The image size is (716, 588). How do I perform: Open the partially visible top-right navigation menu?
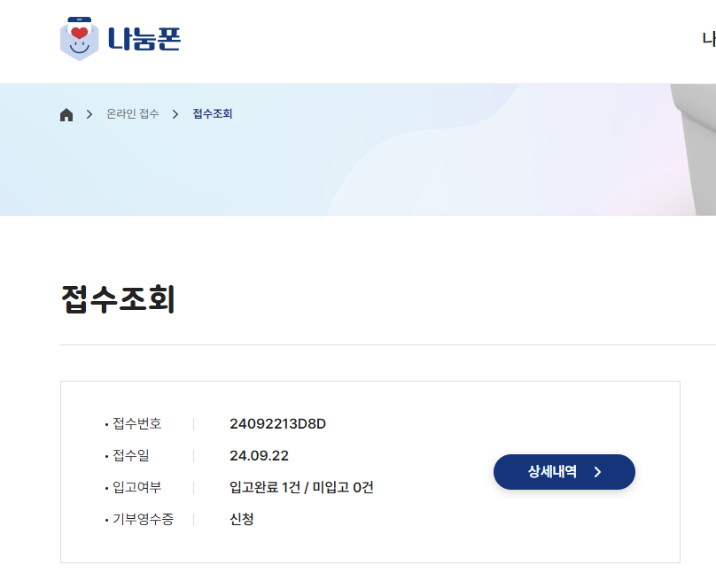click(x=709, y=39)
